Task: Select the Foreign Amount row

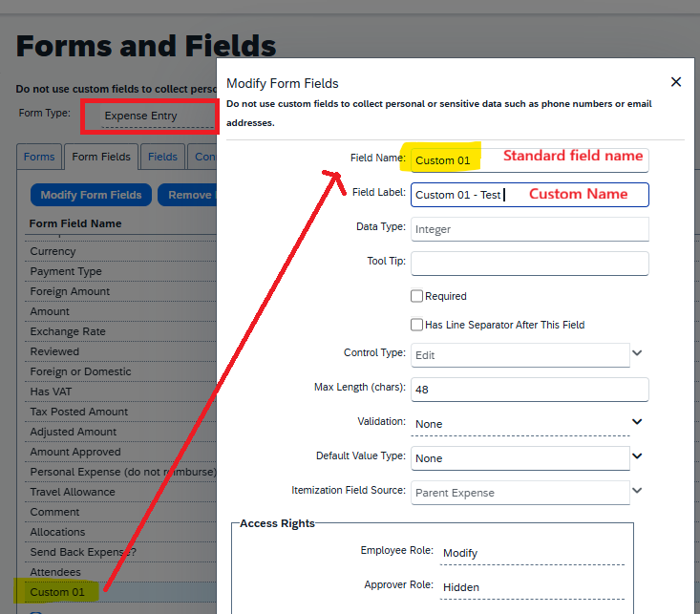Action: coord(120,291)
